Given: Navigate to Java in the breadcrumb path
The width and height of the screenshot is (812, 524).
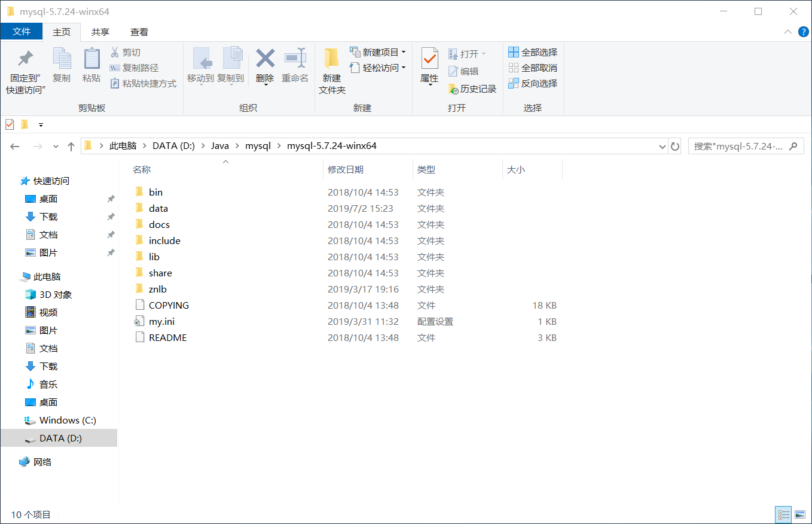Looking at the screenshot, I should point(220,145).
